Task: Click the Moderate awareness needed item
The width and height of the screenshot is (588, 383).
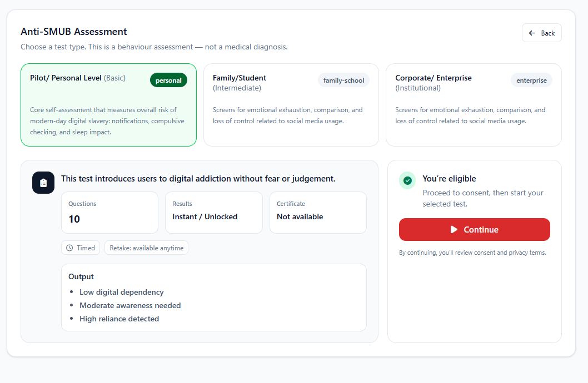Action: 130,305
